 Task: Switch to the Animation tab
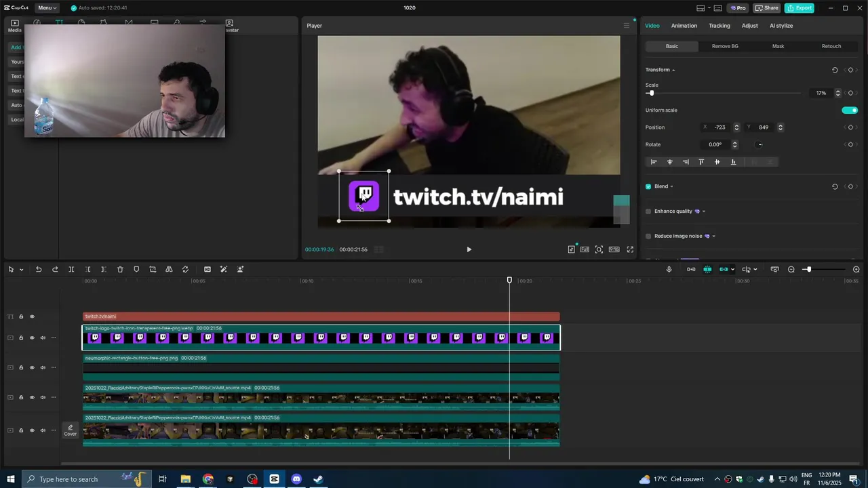(684, 26)
